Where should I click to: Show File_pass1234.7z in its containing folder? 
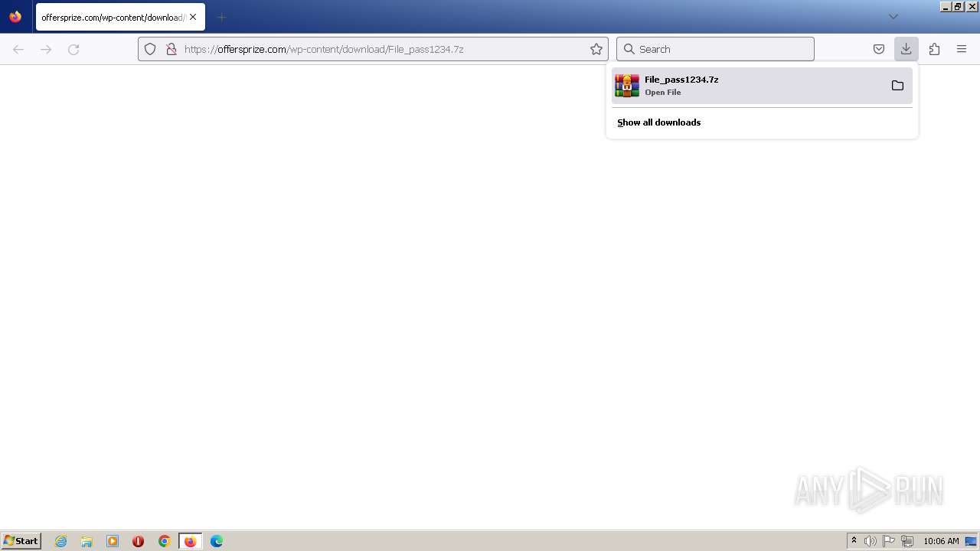click(x=897, y=86)
